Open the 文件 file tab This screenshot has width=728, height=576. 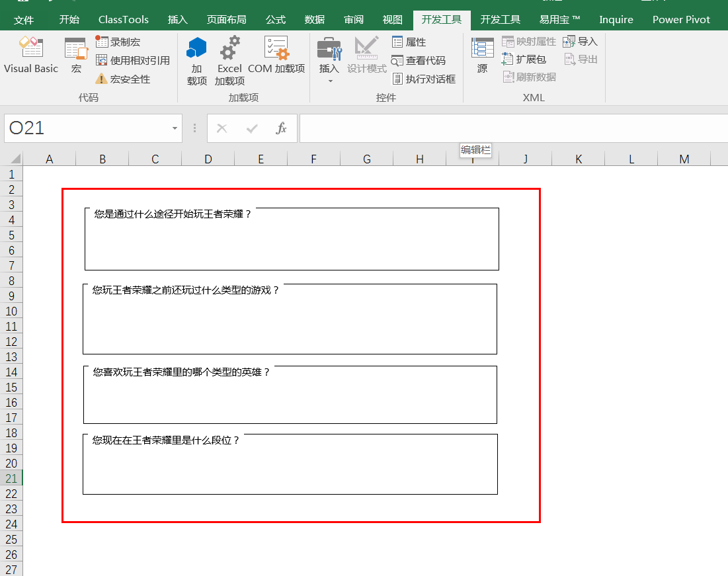click(x=24, y=20)
